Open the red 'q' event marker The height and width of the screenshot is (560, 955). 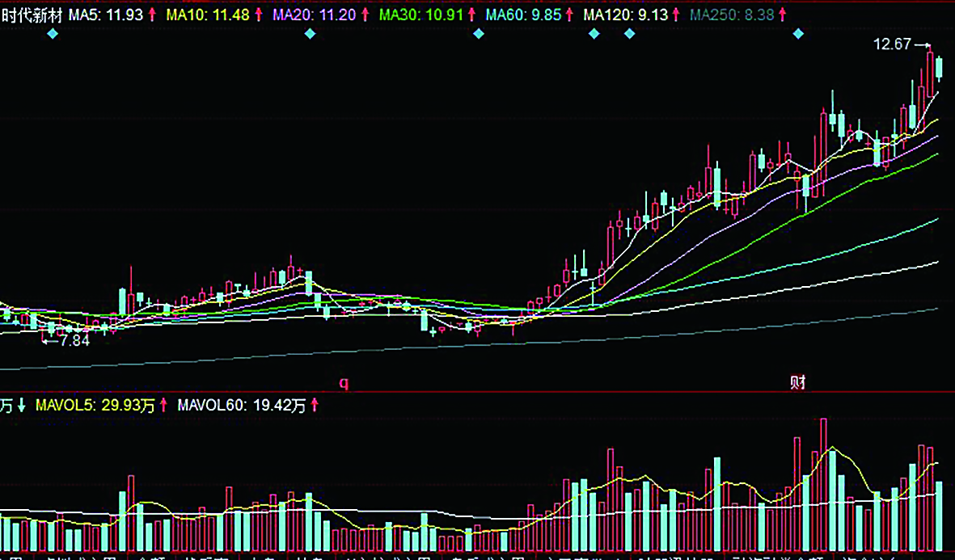[343, 383]
